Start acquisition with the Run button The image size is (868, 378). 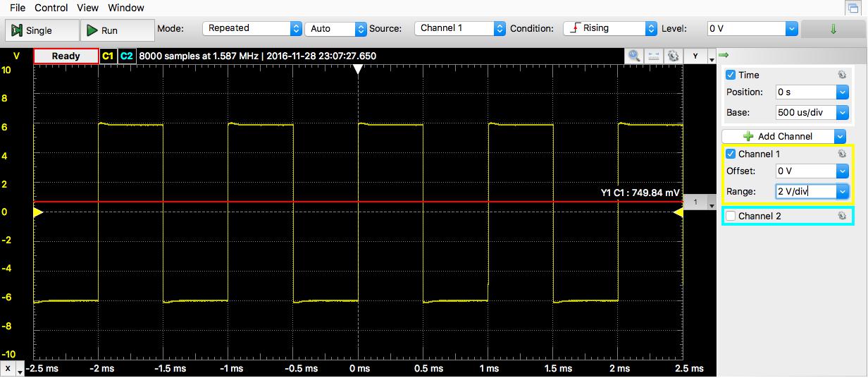click(118, 30)
